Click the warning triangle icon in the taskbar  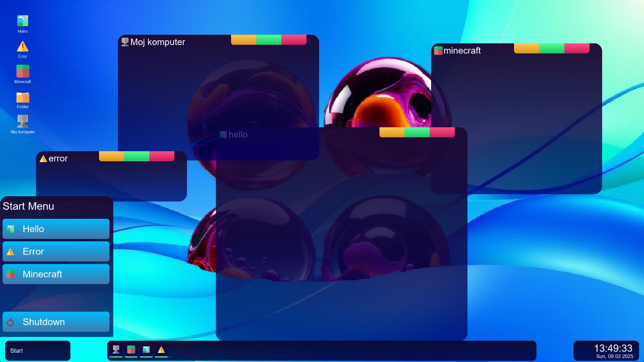tap(161, 350)
